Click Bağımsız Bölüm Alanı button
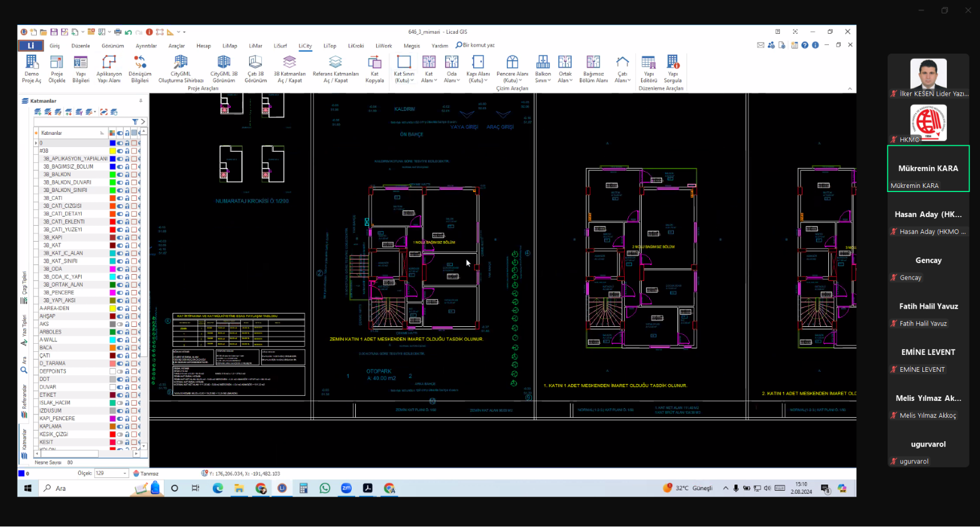This screenshot has width=980, height=527. click(x=593, y=69)
